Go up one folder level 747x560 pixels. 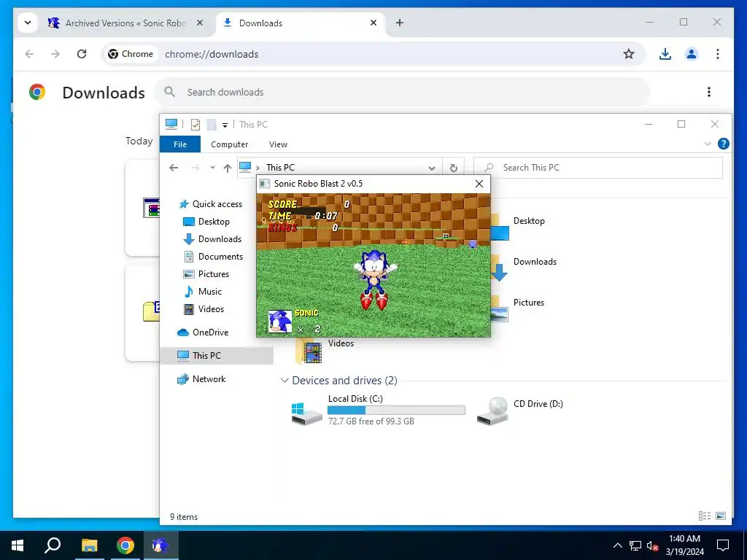(228, 168)
